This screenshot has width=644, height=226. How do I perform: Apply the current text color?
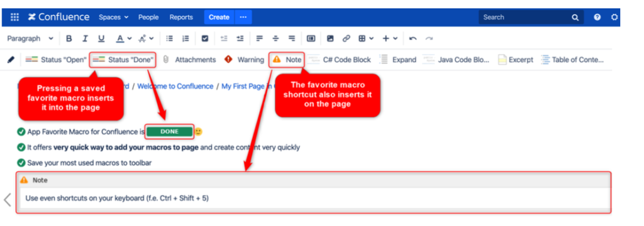119,38
